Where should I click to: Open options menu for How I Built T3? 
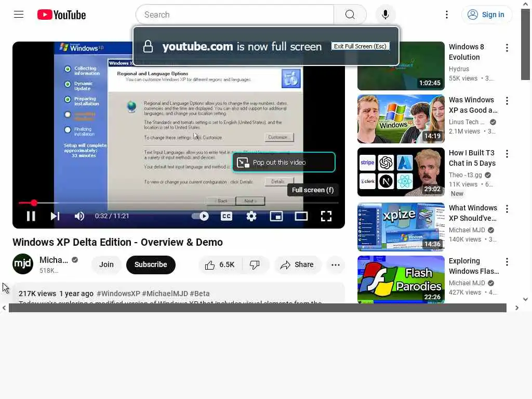click(x=507, y=154)
